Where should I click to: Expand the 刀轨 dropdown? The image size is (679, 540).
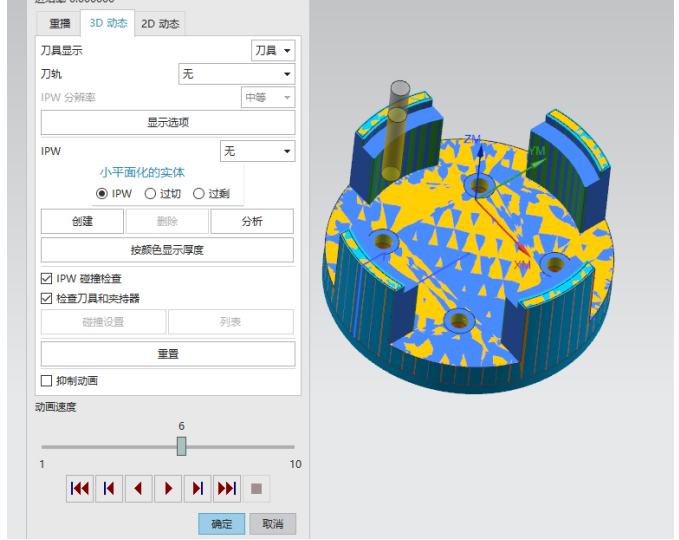pyautogui.click(x=237, y=74)
